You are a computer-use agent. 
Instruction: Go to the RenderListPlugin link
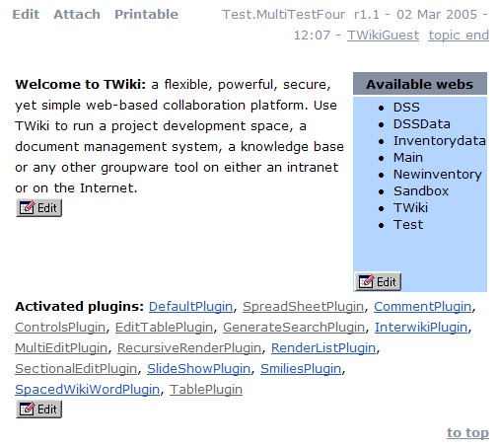pos(323,348)
